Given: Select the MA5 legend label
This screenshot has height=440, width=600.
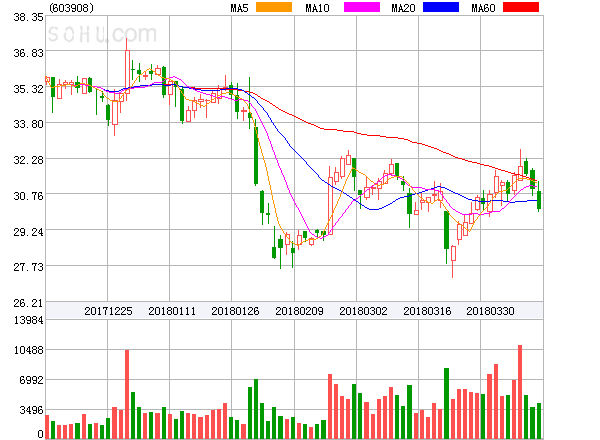Looking at the screenshot, I should point(239,8).
